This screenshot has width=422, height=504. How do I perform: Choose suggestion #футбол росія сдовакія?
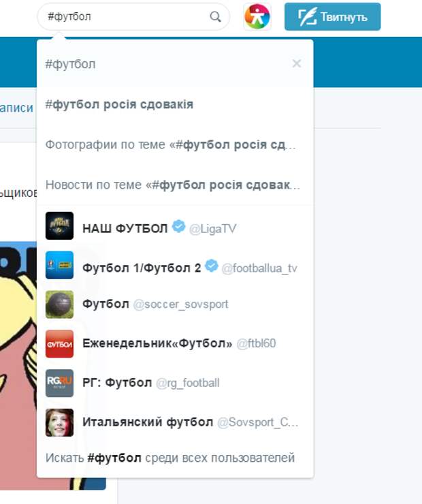pos(175,104)
